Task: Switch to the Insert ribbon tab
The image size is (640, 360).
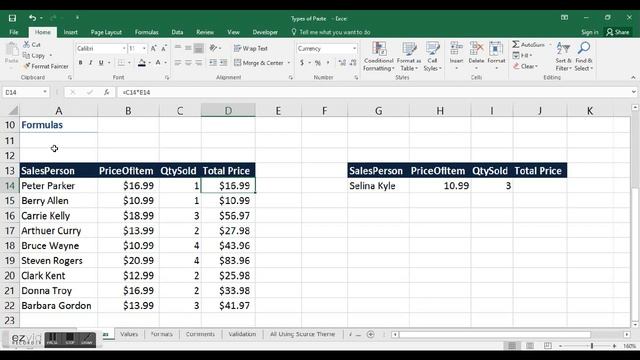Action: [x=71, y=32]
